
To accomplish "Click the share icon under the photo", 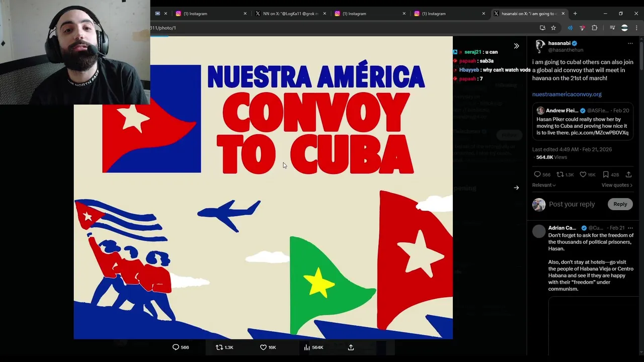I will click(351, 347).
